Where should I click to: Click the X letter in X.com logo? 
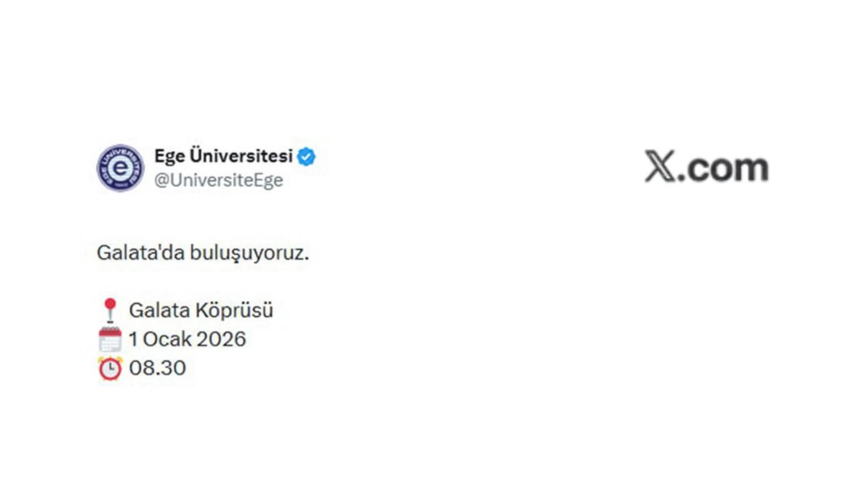tap(660, 168)
